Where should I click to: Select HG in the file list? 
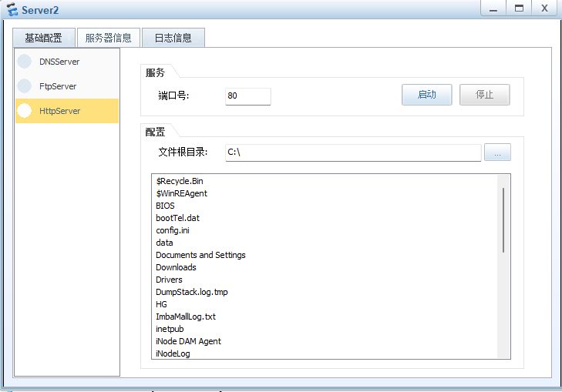161,304
